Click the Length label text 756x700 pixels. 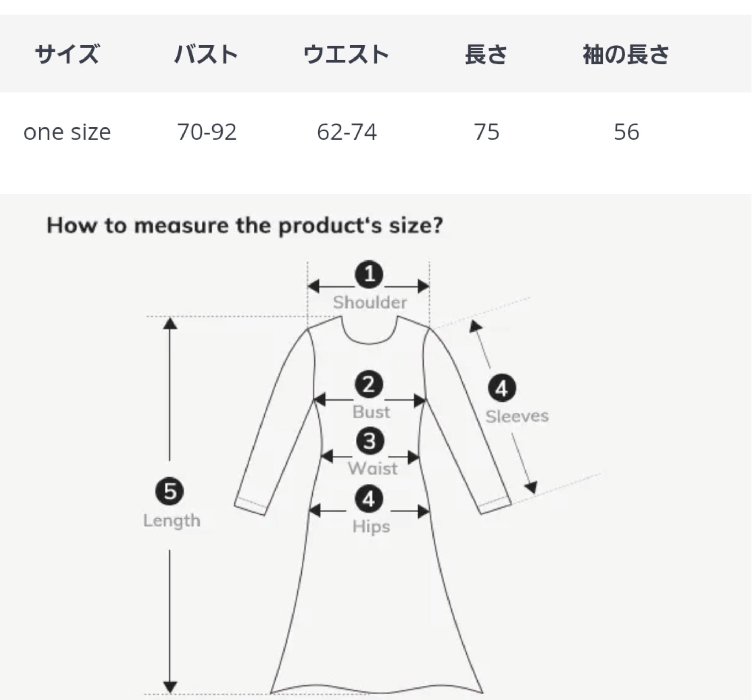click(x=172, y=520)
